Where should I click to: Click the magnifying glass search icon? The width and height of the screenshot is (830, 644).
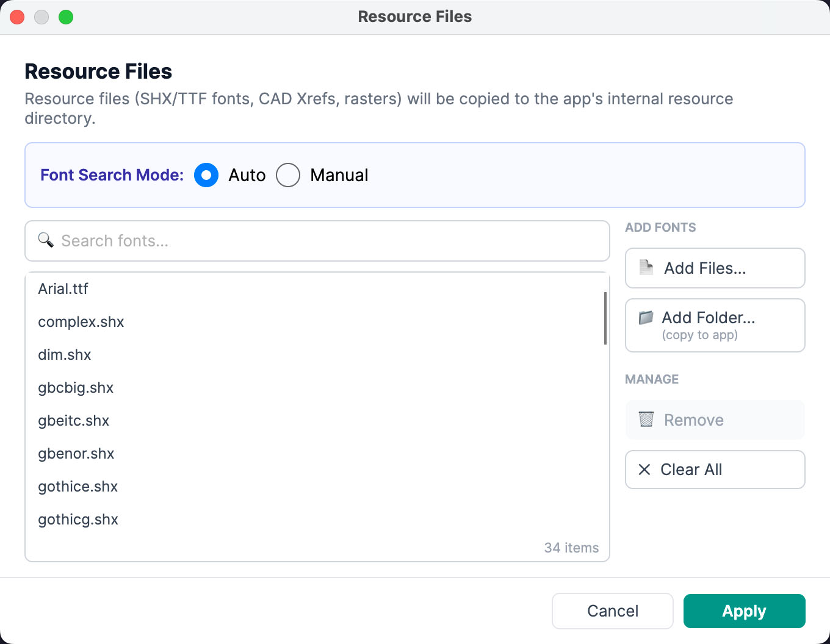pyautogui.click(x=46, y=240)
